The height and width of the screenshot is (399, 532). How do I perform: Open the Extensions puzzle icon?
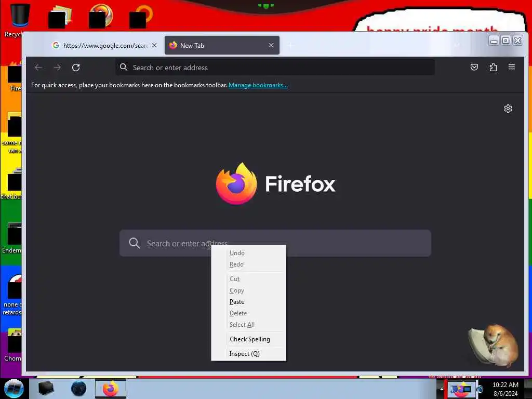point(493,67)
